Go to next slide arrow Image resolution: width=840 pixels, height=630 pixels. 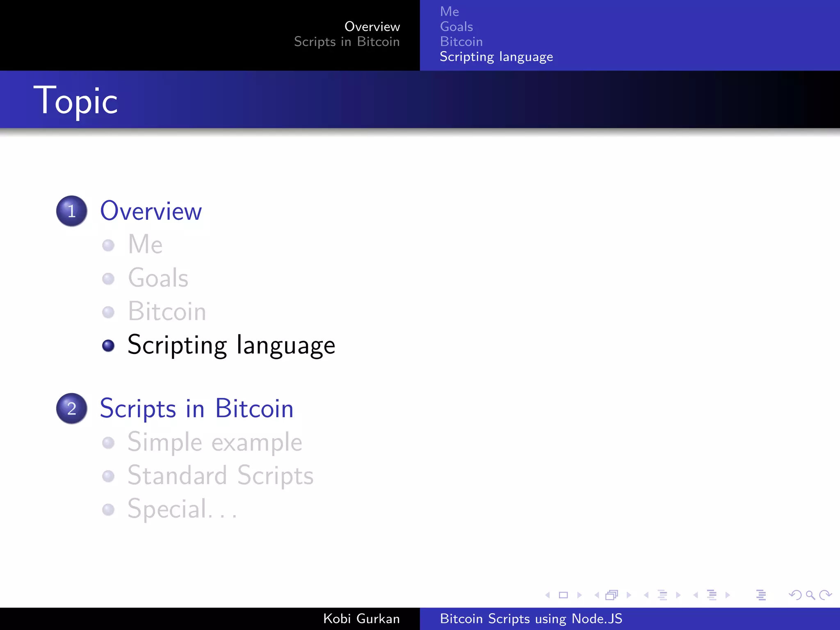[580, 595]
